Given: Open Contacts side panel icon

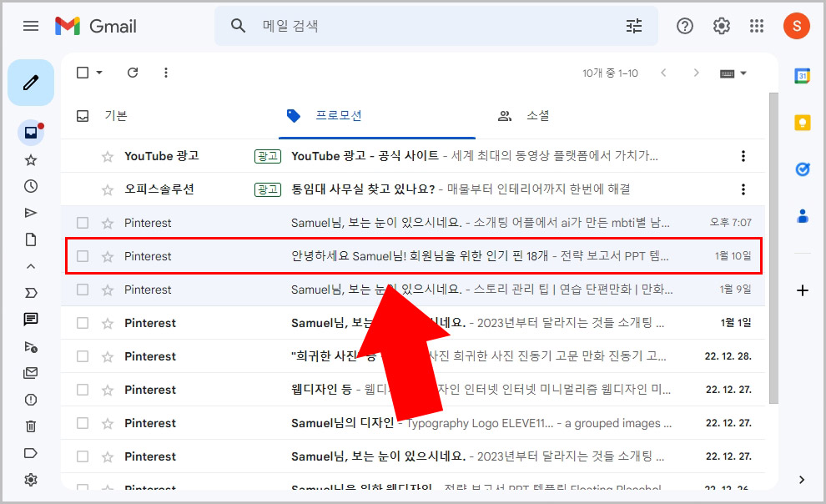Looking at the screenshot, I should point(803,216).
